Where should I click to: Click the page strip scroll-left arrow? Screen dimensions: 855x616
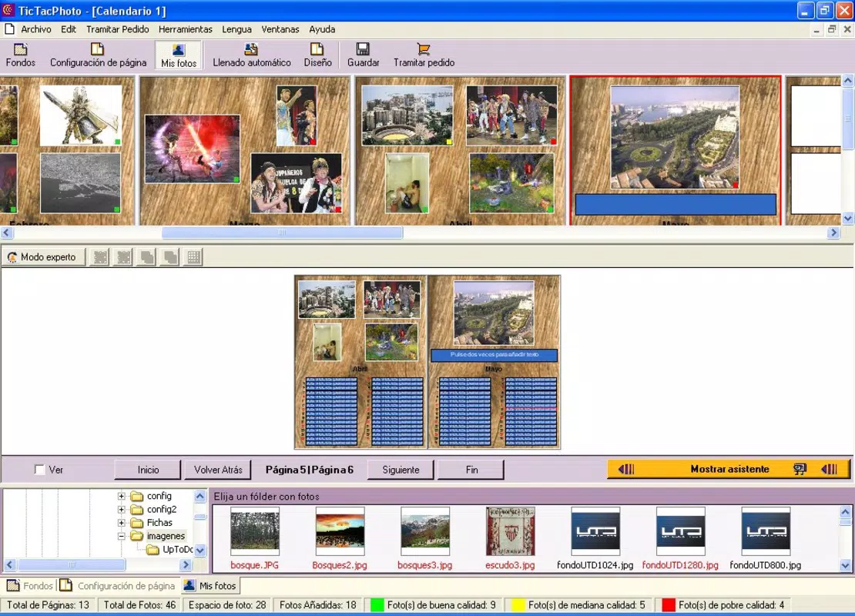[7, 233]
